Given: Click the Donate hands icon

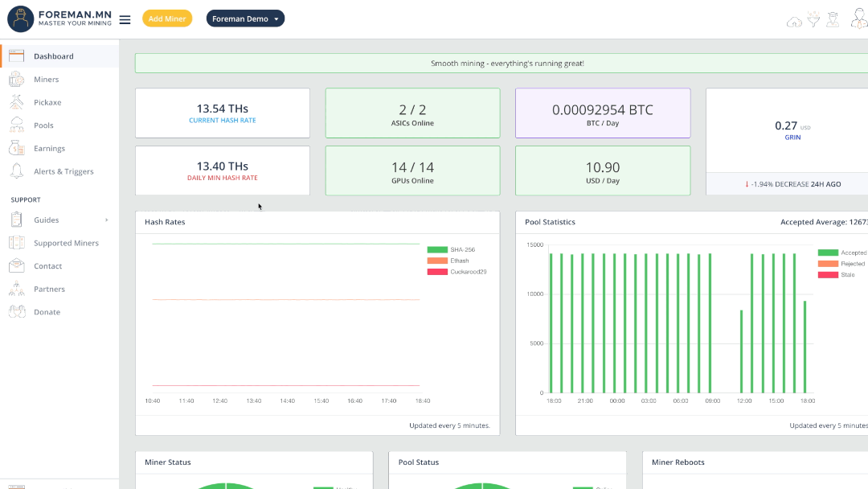Looking at the screenshot, I should pyautogui.click(x=17, y=312).
